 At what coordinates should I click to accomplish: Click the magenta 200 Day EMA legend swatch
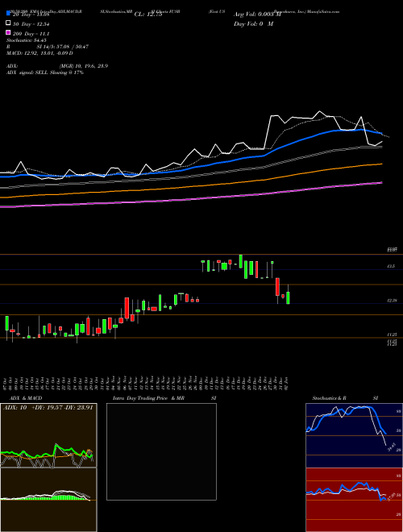click(8, 33)
